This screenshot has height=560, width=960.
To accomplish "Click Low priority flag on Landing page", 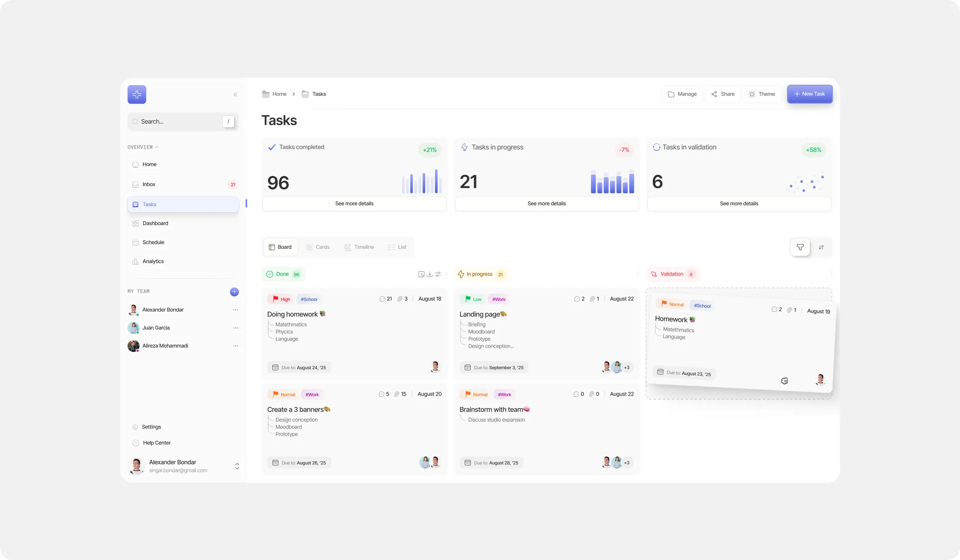I will [x=474, y=299].
